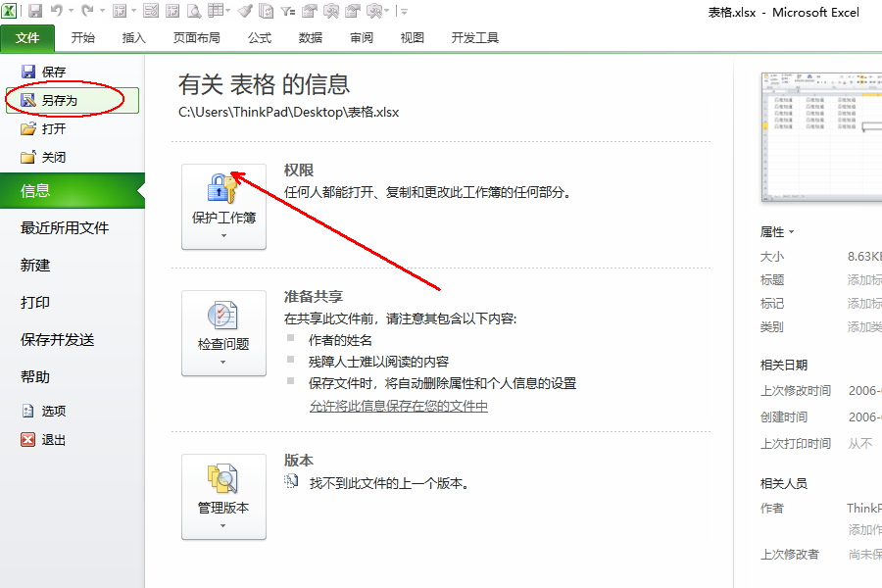Viewport: 882px width, 588px height.
Task: Open the 保护工作簿 (Protect Workbook) button
Action: click(223, 201)
